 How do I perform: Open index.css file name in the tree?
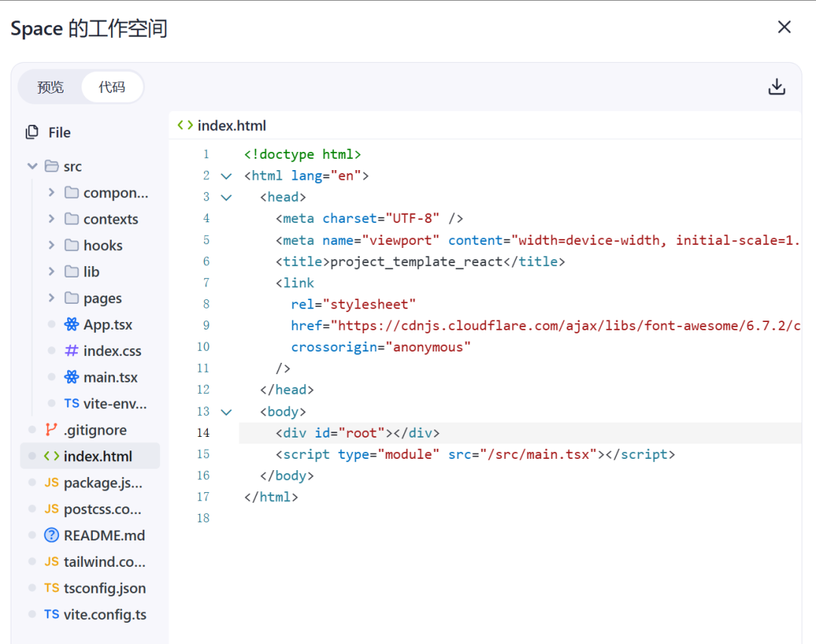coord(113,351)
